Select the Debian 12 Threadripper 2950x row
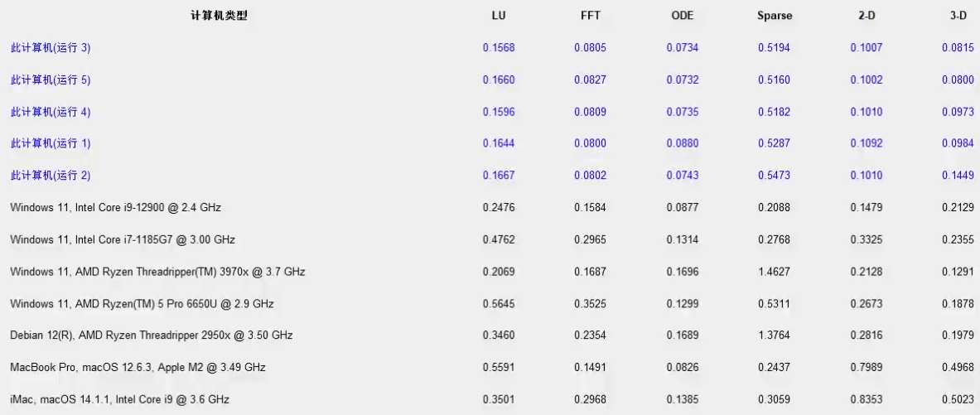Image resolution: width=980 pixels, height=415 pixels. (151, 335)
